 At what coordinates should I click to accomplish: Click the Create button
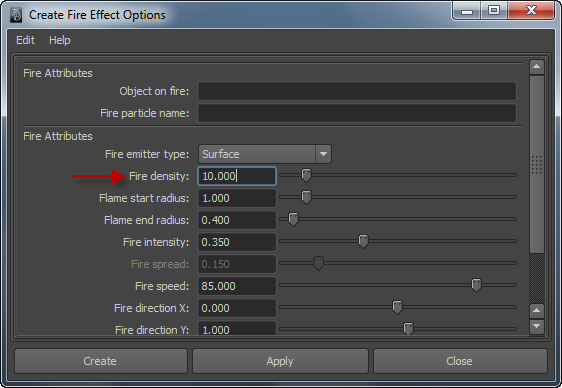point(101,361)
